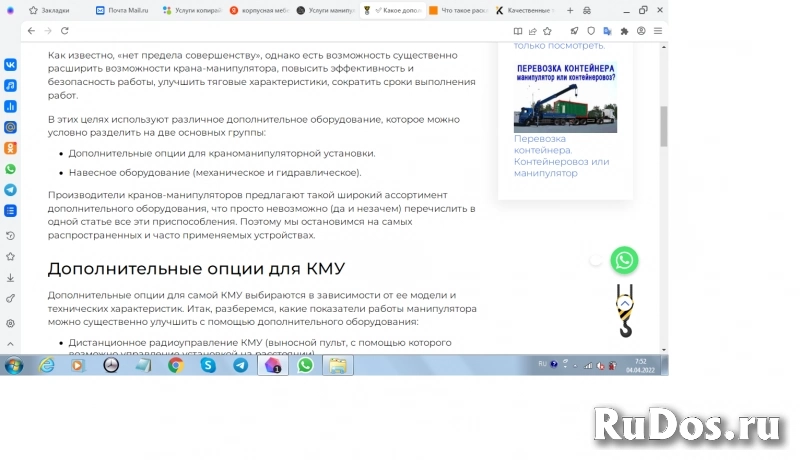Switch to the Качественные tab
800x460 pixels.
click(x=526, y=10)
